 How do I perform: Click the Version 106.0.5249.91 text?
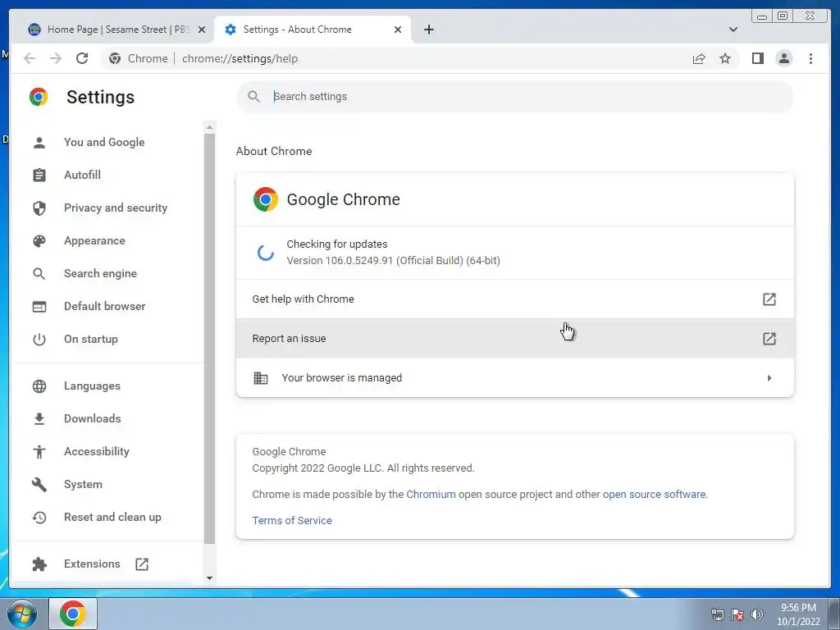pyautogui.click(x=393, y=261)
